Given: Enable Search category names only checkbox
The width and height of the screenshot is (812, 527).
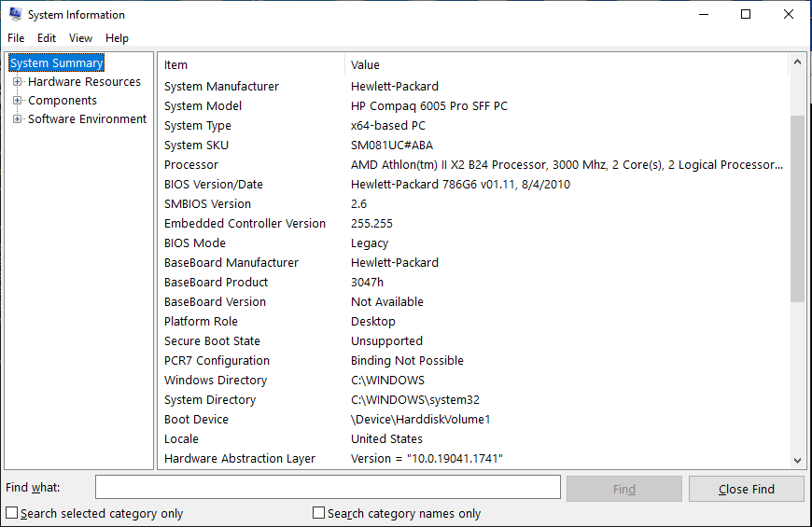Looking at the screenshot, I should [x=318, y=512].
